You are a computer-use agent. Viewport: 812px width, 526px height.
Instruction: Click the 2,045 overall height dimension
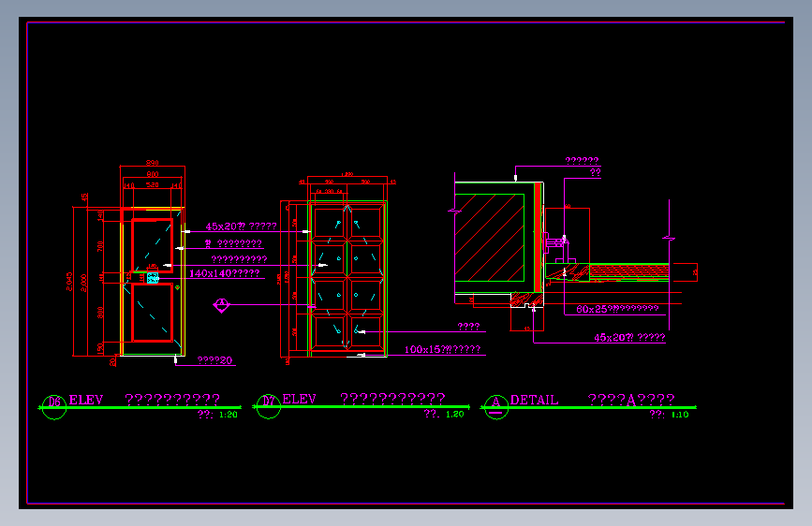[x=69, y=282]
